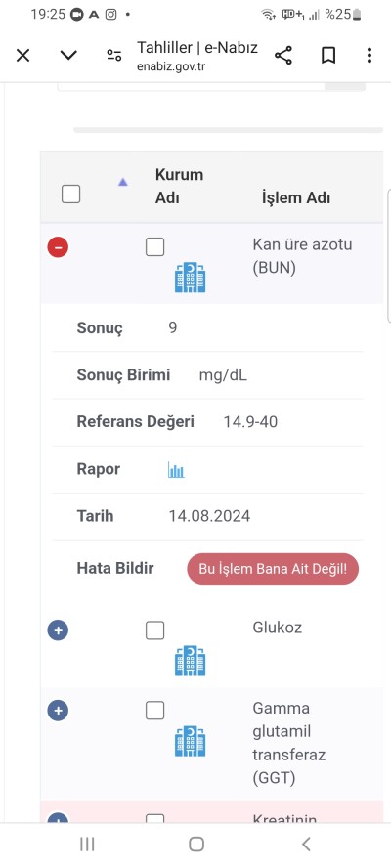Expand the Gamma glutamil transferaz row

[x=58, y=711]
